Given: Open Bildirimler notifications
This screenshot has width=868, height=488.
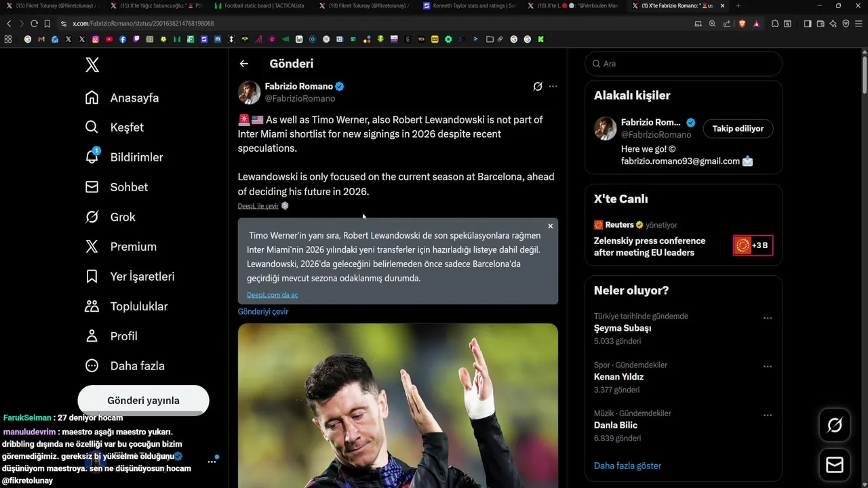Looking at the screenshot, I should [x=124, y=157].
